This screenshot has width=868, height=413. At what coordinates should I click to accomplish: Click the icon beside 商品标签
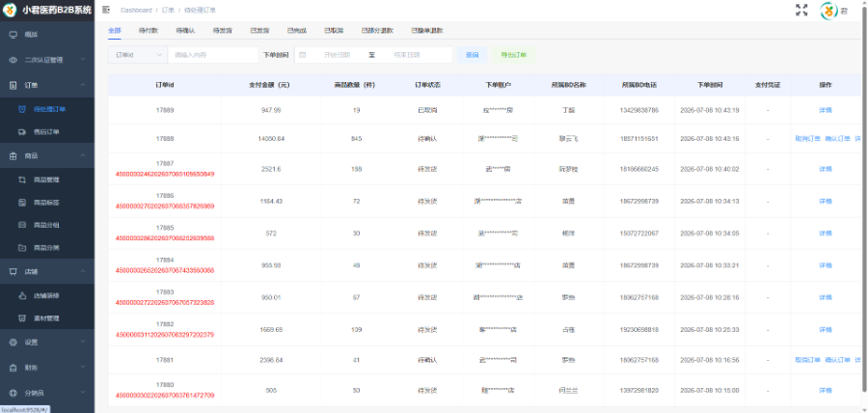click(x=22, y=203)
